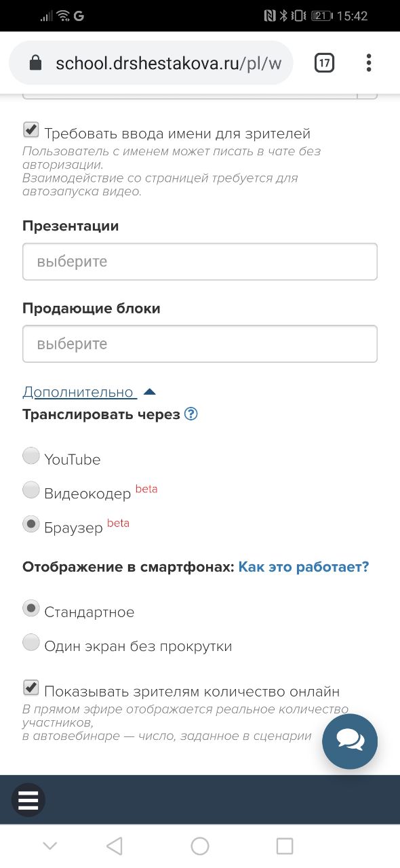Open the chat bubble support widget
The height and width of the screenshot is (868, 400).
(x=350, y=741)
